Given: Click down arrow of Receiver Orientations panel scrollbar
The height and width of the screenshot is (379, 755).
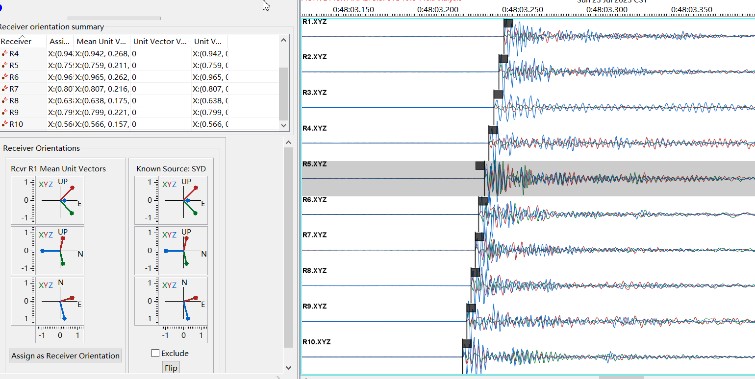Looking at the screenshot, I should [288, 367].
